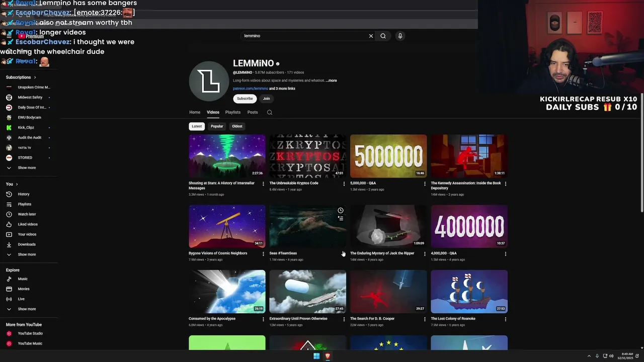Open options for The Lost Colony of Roanoke

point(506,319)
